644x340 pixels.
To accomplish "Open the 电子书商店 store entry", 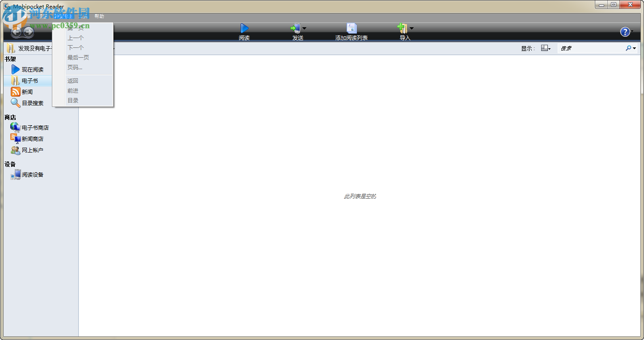I will (x=30, y=127).
